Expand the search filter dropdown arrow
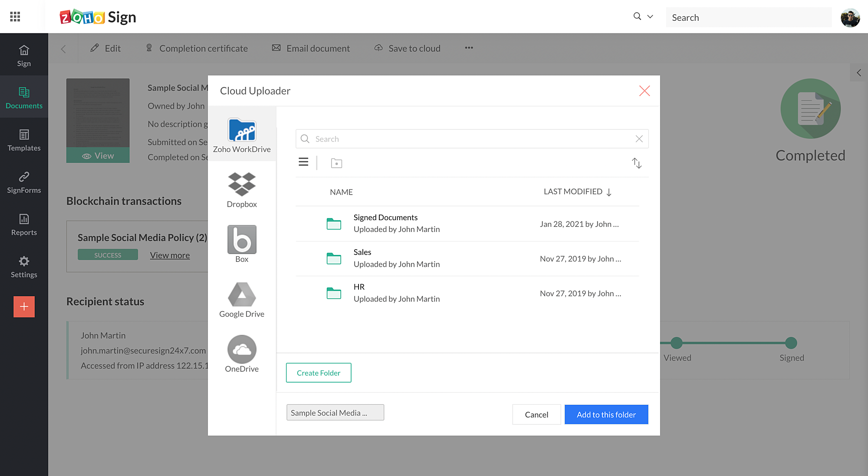Screen dimensions: 868x476 click(x=650, y=17)
